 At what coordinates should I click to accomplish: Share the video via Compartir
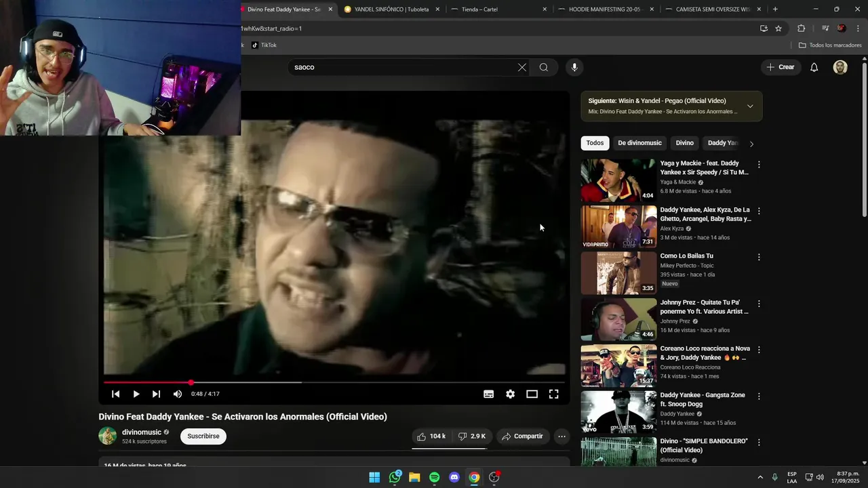(x=522, y=436)
